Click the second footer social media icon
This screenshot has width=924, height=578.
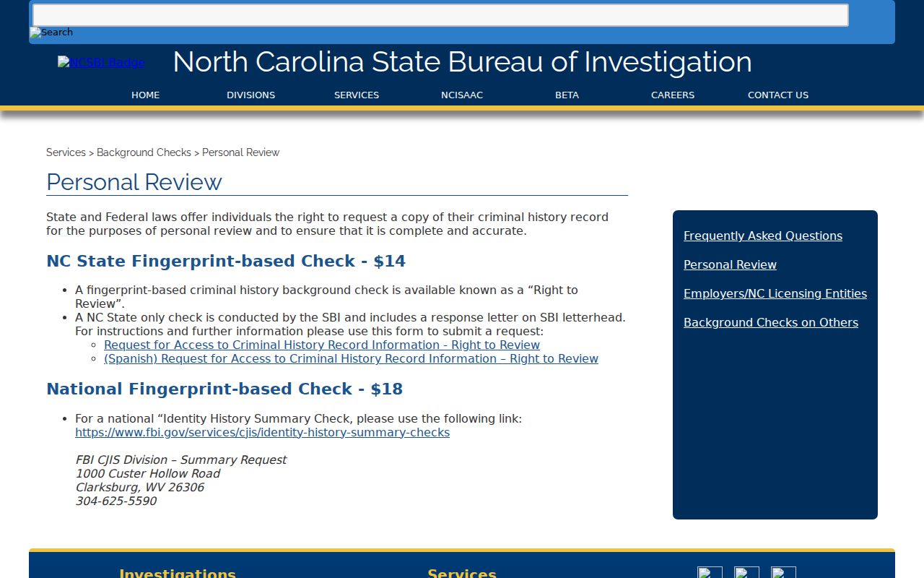click(746, 572)
